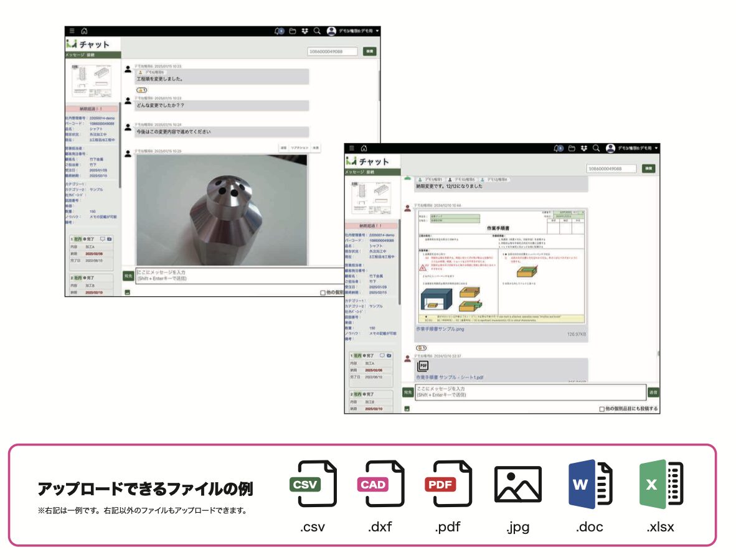Click the .jpg image file icon
This screenshot has width=736, height=560.
517,485
